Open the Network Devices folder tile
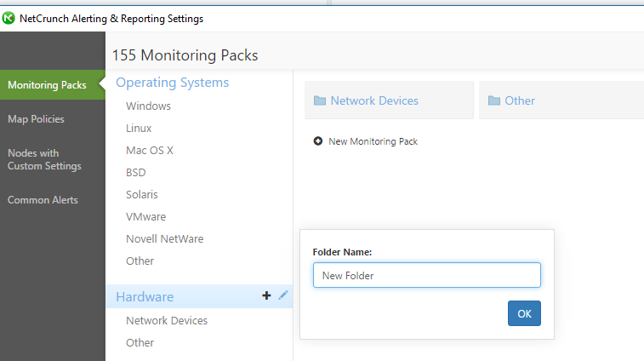The height and width of the screenshot is (361, 644). coord(389,100)
